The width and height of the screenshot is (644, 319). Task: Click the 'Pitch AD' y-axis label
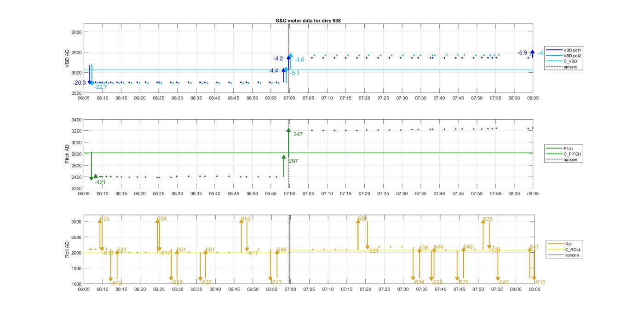point(67,154)
